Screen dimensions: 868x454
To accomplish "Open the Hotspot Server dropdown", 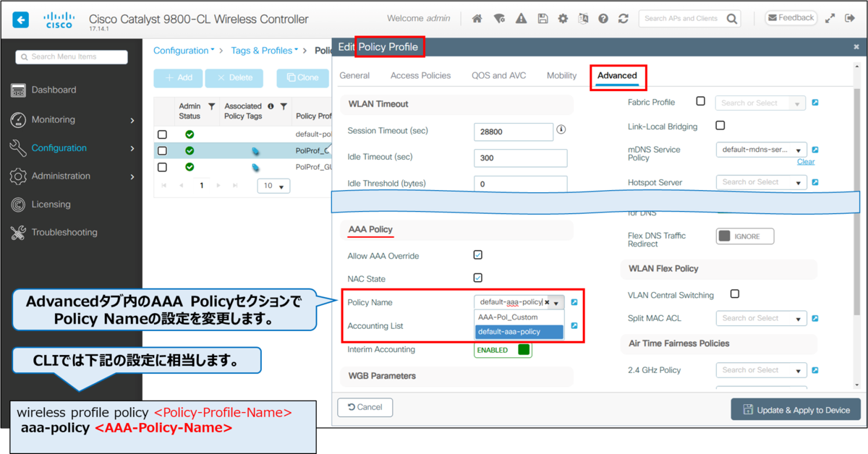I will (x=760, y=182).
